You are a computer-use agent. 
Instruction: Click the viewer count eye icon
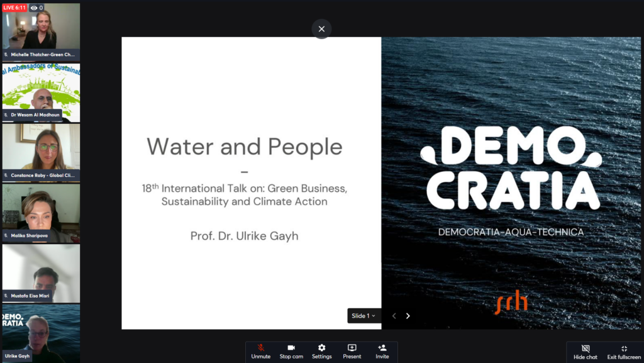point(34,8)
